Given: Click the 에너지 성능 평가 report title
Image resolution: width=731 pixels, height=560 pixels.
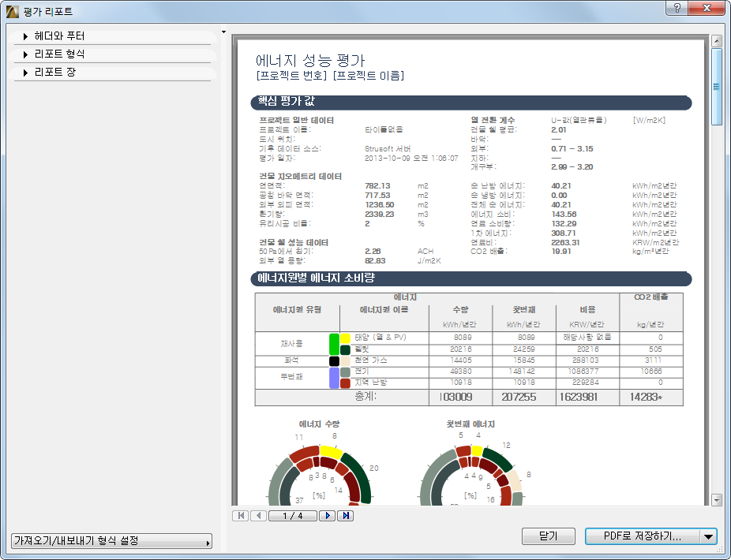Looking at the screenshot, I should coord(310,61).
